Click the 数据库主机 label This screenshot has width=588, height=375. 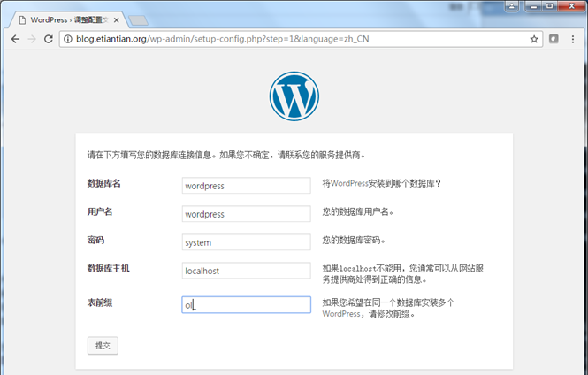coord(109,269)
